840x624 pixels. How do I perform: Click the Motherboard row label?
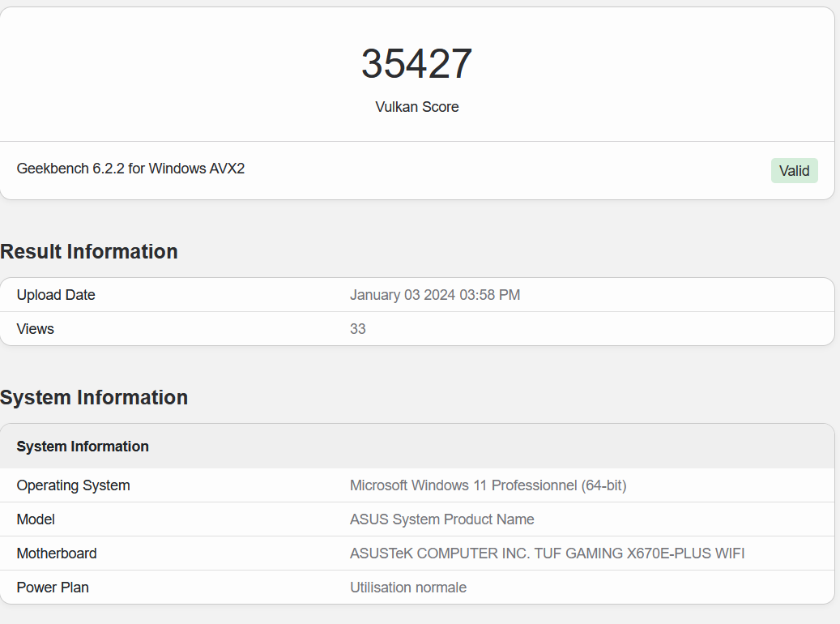click(x=57, y=553)
